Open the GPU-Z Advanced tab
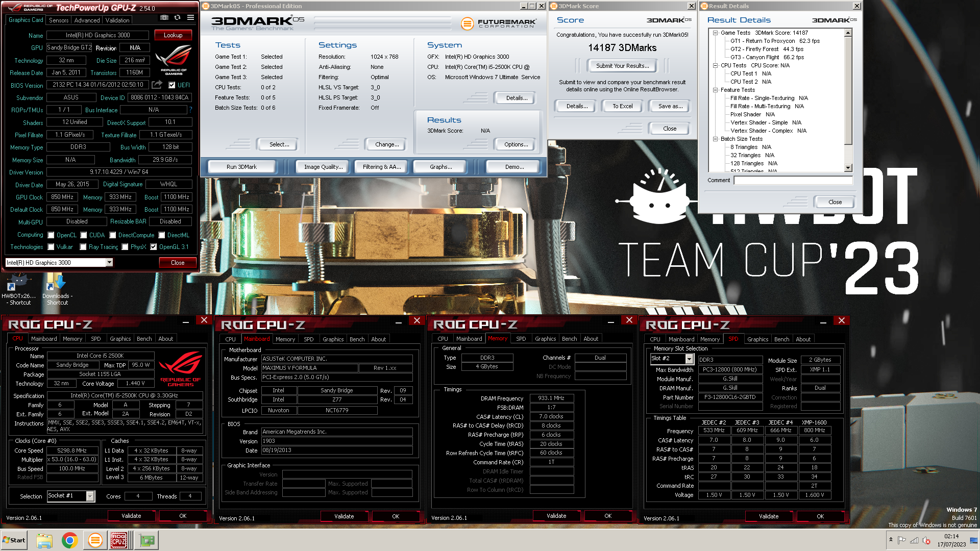The image size is (980, 551). pos(87,20)
